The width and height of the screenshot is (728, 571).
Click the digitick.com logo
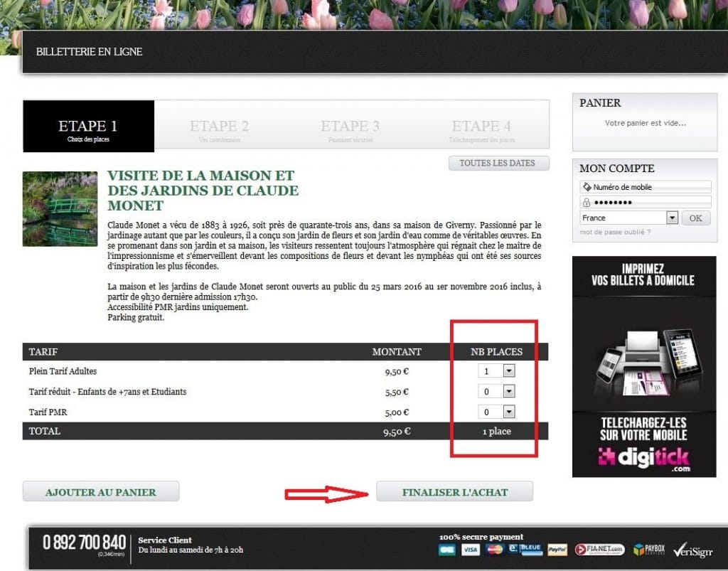click(643, 459)
